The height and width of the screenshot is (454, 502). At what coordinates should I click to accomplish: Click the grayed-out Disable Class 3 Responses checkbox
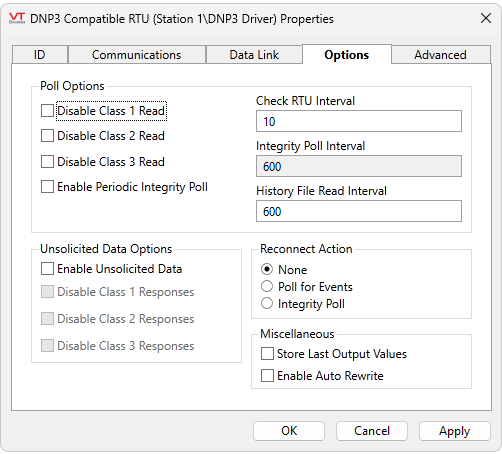pos(47,346)
